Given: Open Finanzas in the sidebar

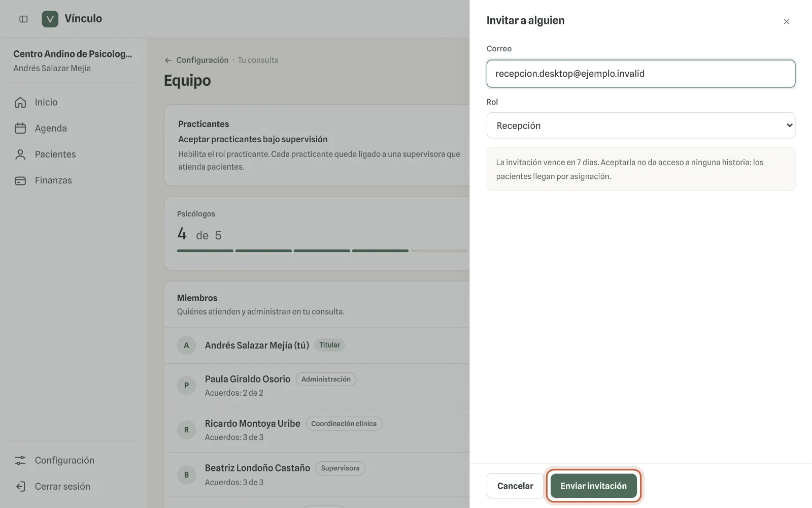Looking at the screenshot, I should pos(53,180).
